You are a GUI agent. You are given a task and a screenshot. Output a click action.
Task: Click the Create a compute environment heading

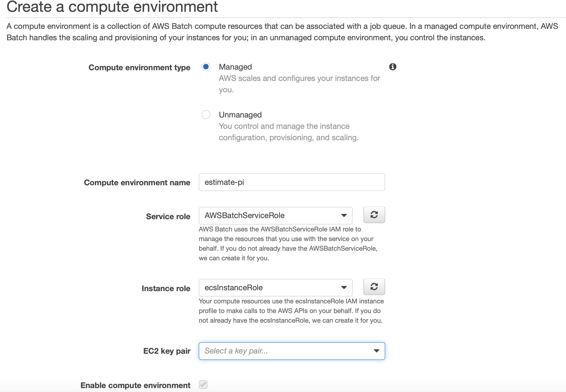click(x=112, y=7)
